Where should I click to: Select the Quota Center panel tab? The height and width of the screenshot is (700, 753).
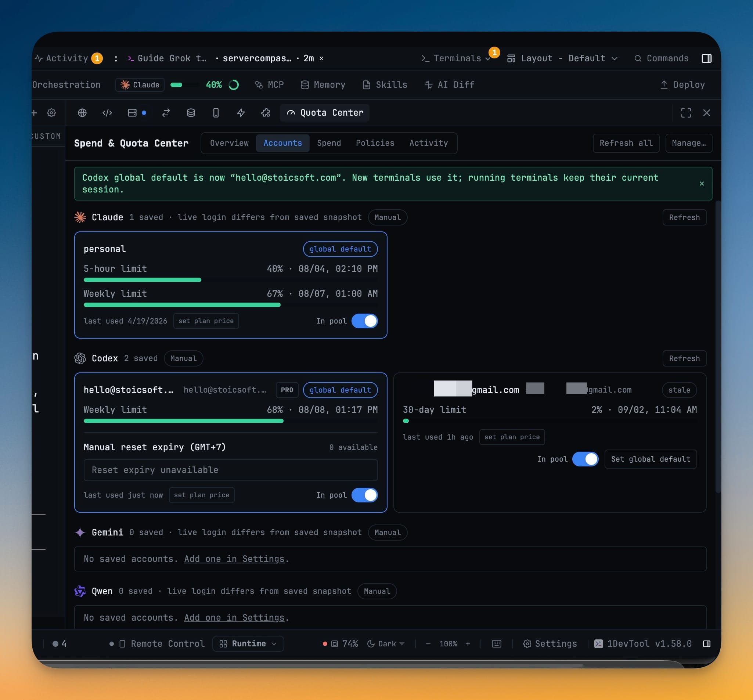(325, 113)
